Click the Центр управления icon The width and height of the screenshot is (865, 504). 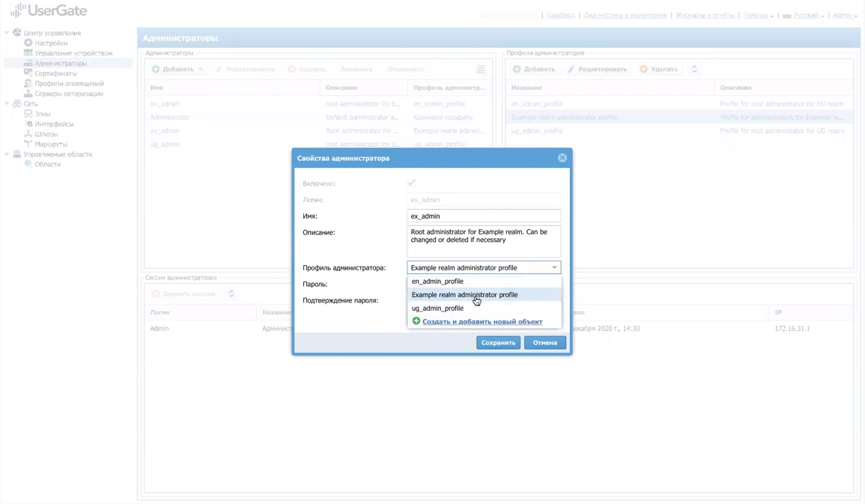pos(17,32)
